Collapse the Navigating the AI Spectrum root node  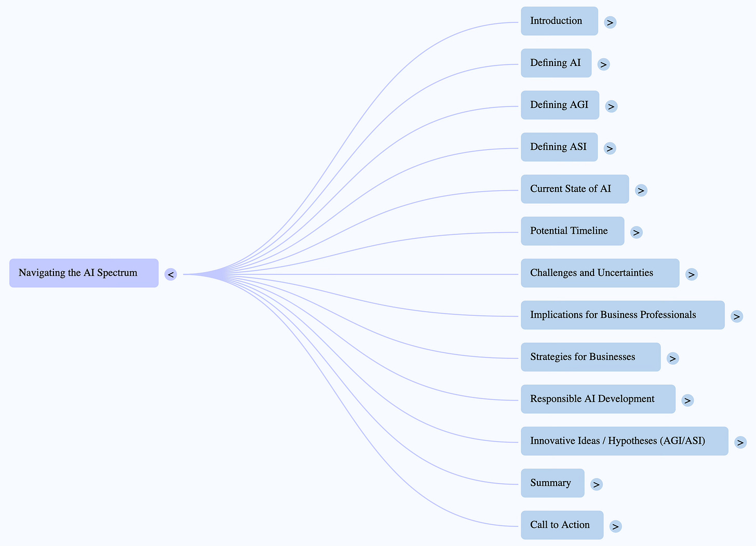[171, 274]
